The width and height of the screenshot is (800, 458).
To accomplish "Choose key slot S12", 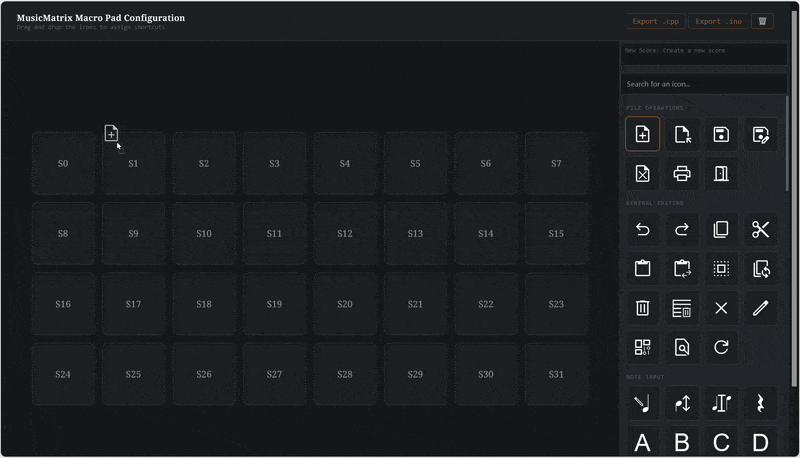I will [345, 234].
